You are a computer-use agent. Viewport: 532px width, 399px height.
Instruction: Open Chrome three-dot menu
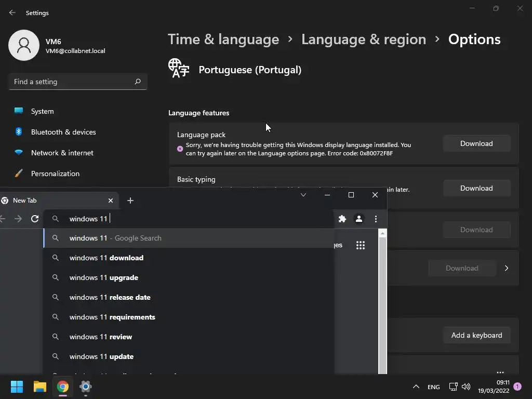(376, 219)
